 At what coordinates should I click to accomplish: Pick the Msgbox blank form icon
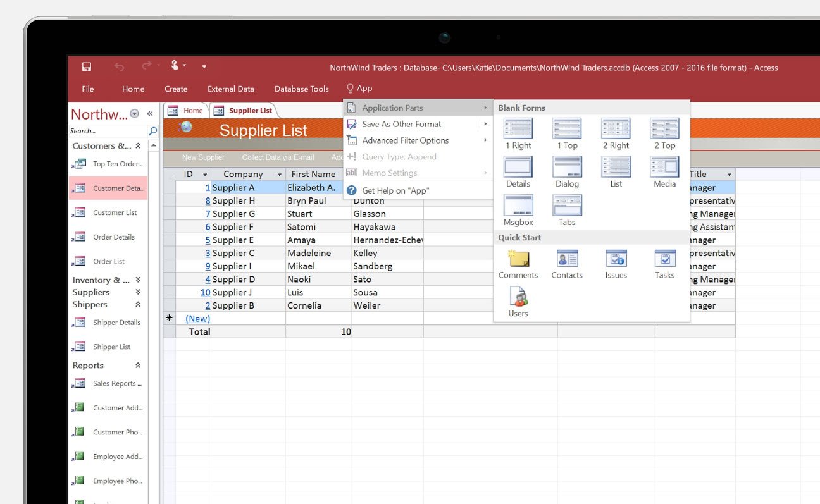click(x=518, y=206)
